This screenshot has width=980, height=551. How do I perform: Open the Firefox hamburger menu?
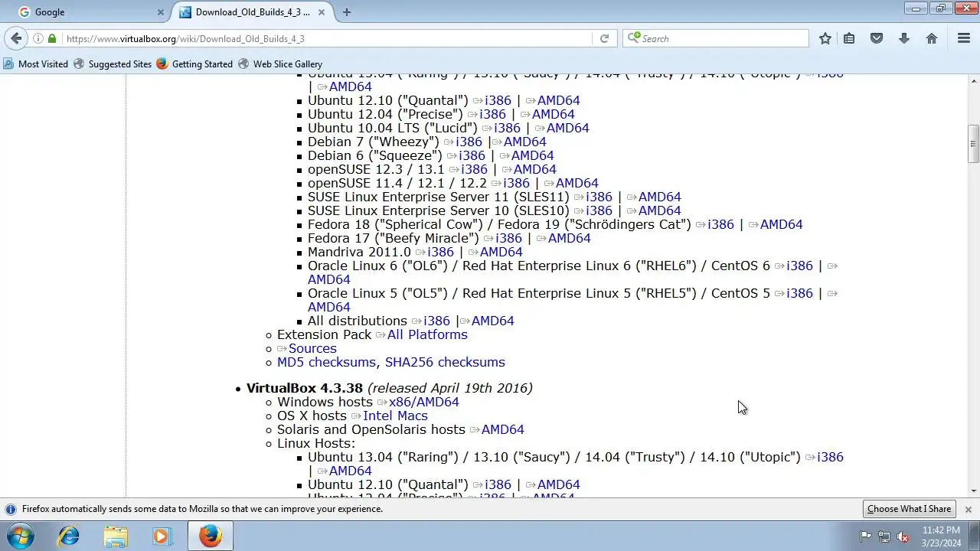click(x=964, y=38)
